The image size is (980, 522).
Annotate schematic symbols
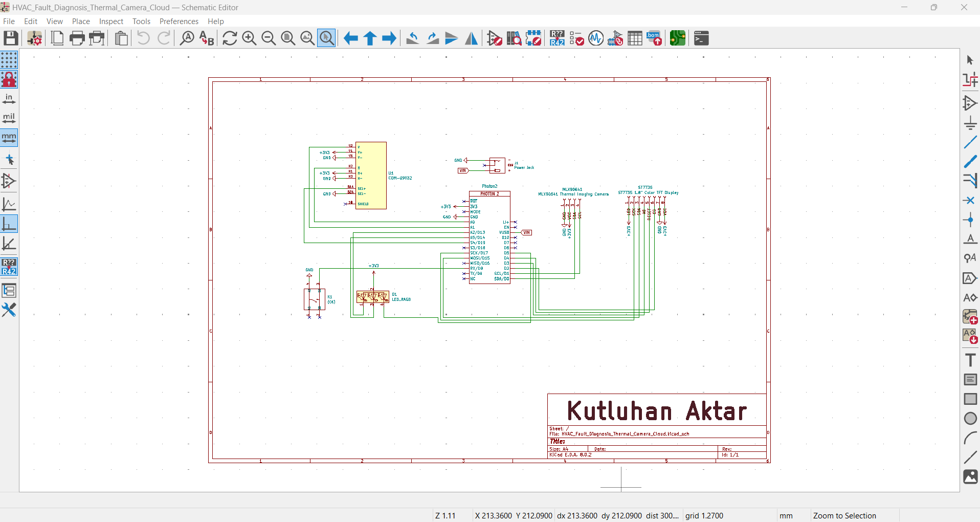pyautogui.click(x=557, y=38)
